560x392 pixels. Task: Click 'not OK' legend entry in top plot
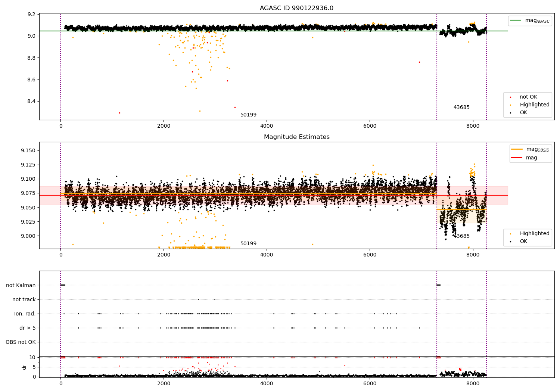click(x=528, y=97)
